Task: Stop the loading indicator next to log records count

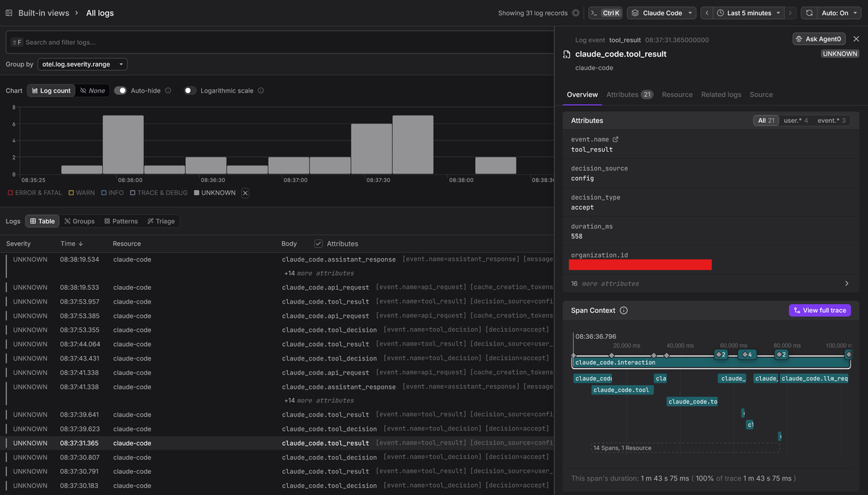Action: pyautogui.click(x=576, y=13)
